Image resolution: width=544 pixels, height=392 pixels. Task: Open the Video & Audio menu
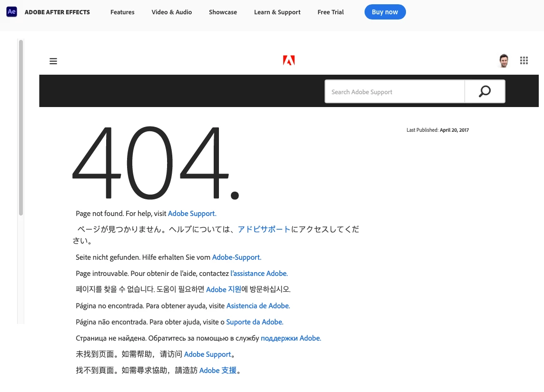(x=172, y=12)
